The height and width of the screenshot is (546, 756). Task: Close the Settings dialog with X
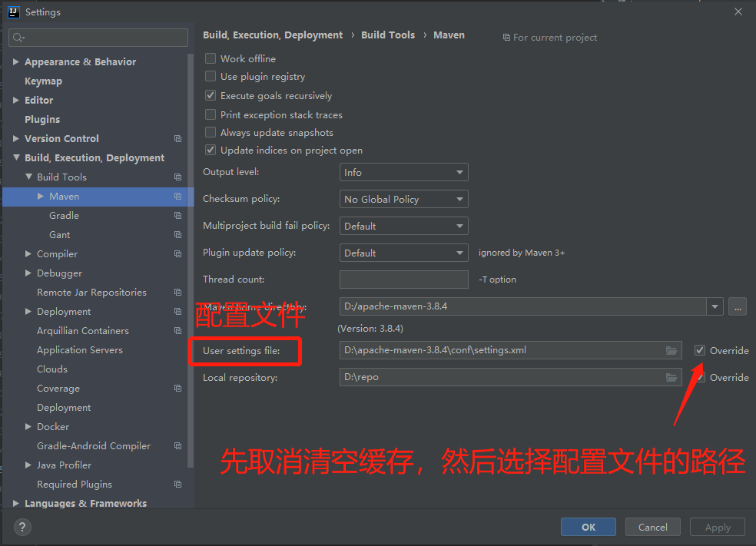pos(738,12)
